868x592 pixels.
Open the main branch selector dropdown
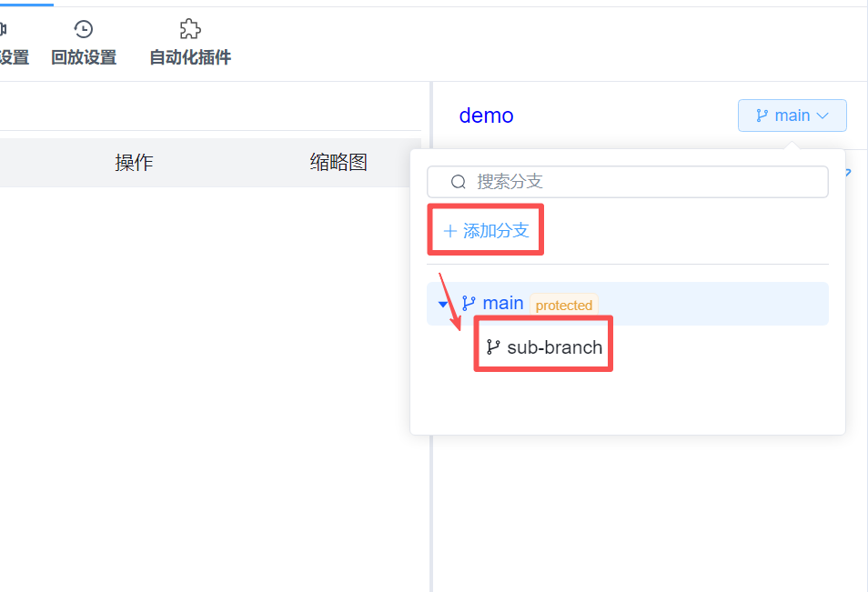[x=792, y=115]
